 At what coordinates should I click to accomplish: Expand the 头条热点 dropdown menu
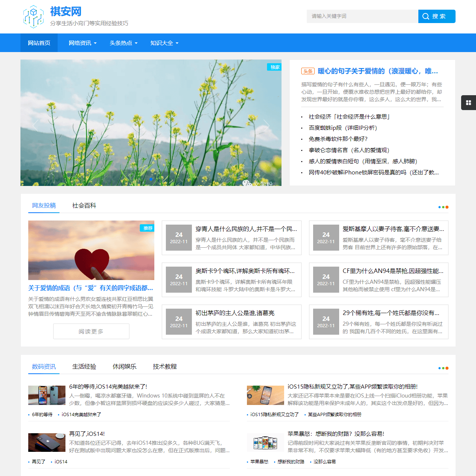123,43
